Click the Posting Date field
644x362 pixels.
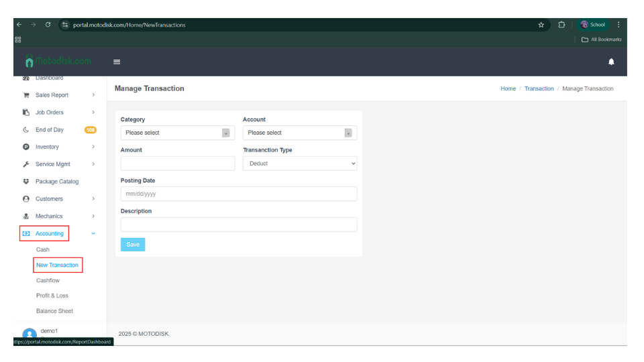point(238,194)
